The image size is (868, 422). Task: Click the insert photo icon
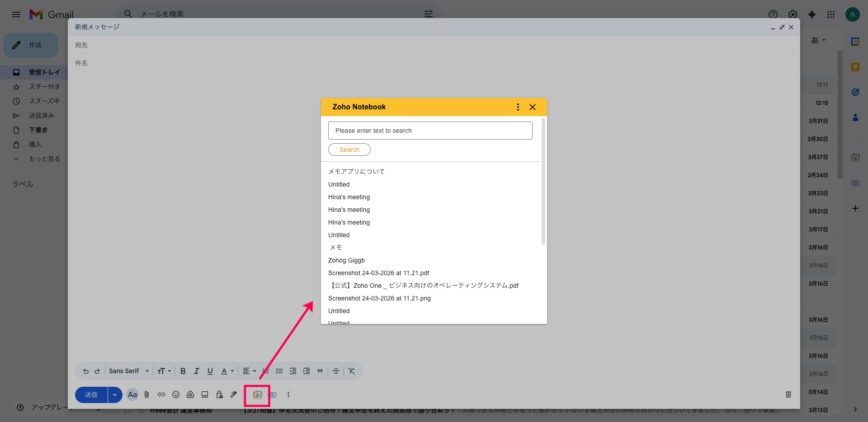tap(205, 394)
